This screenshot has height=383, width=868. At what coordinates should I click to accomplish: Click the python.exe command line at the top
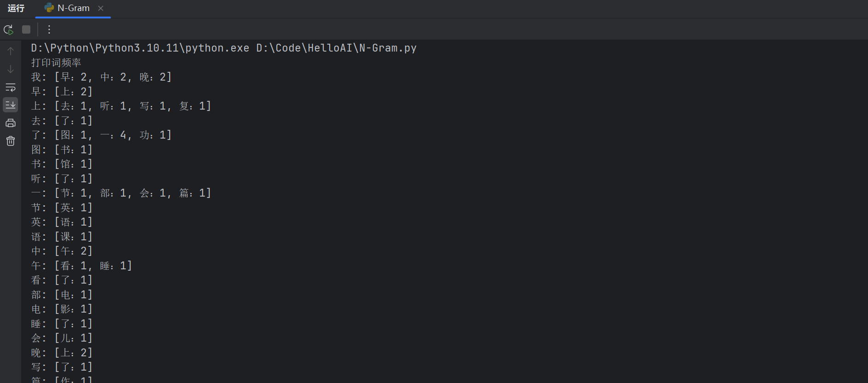point(223,48)
